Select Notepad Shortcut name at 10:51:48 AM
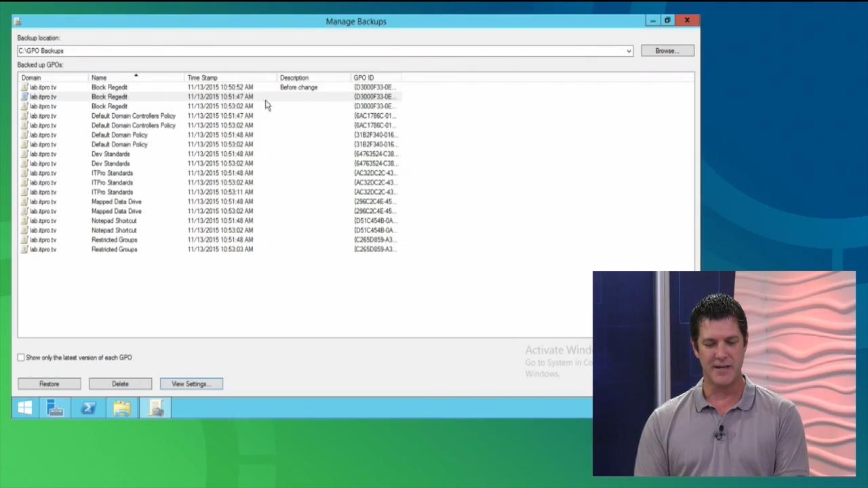The height and width of the screenshot is (488, 868). coord(114,220)
